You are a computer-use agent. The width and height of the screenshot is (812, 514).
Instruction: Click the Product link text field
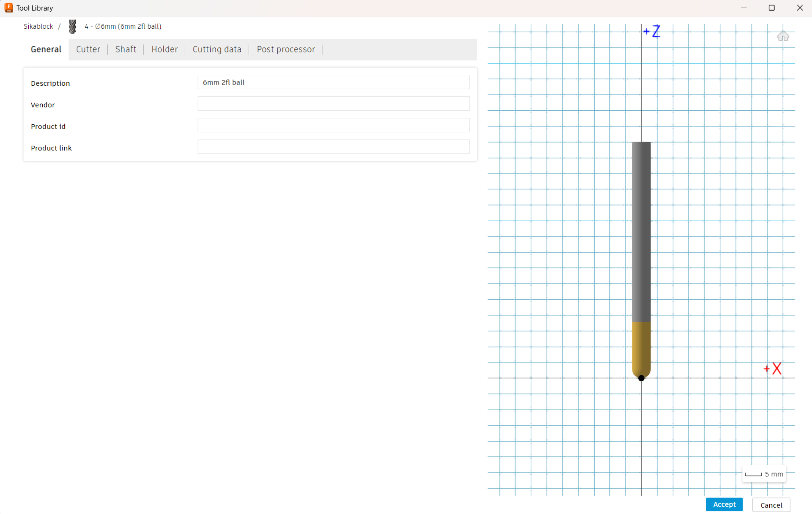333,147
